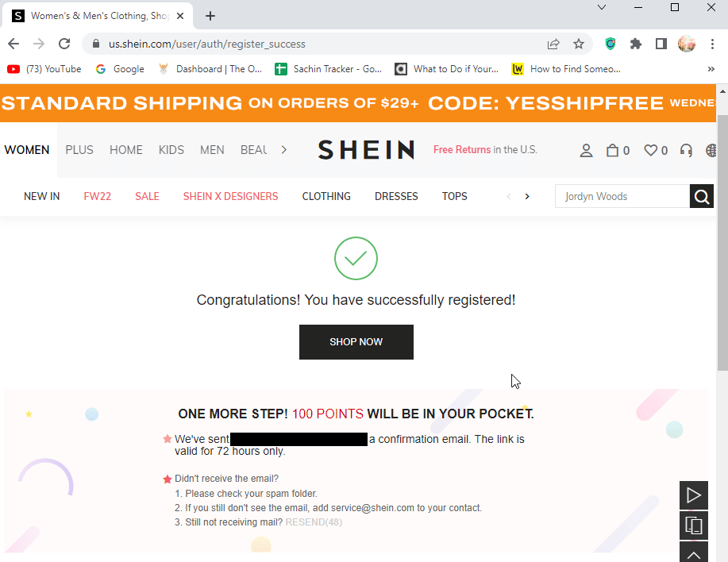Bookmark this page via the star icon
This screenshot has width=728, height=562.
coord(579,44)
